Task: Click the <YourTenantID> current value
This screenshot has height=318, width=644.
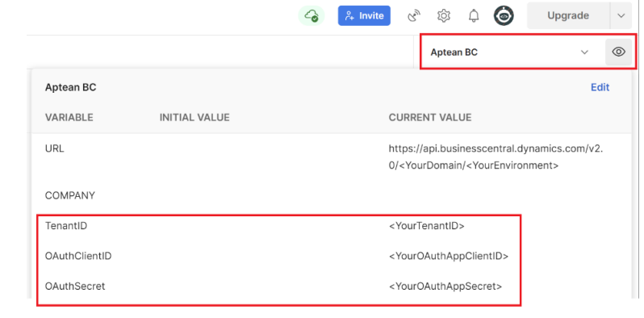Action: tap(426, 226)
